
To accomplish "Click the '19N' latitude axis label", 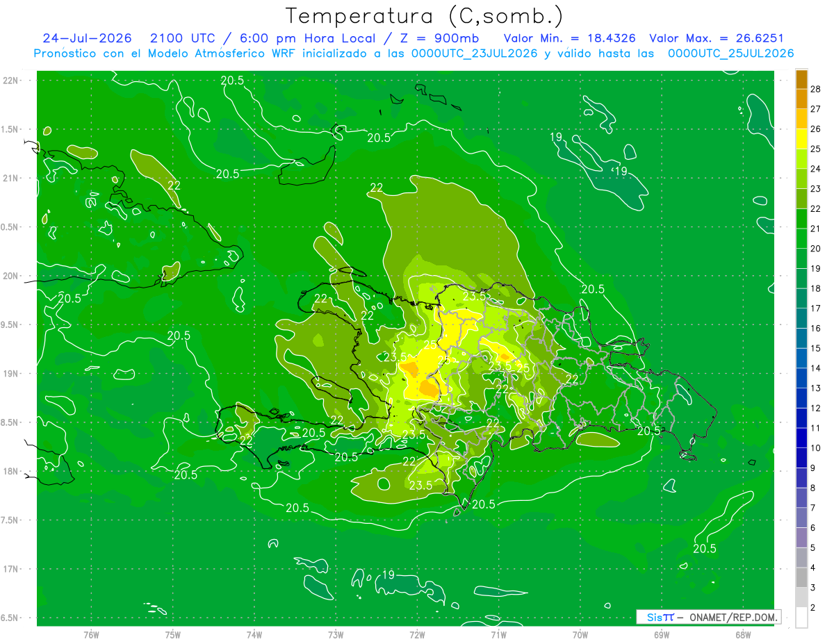I will (12, 373).
